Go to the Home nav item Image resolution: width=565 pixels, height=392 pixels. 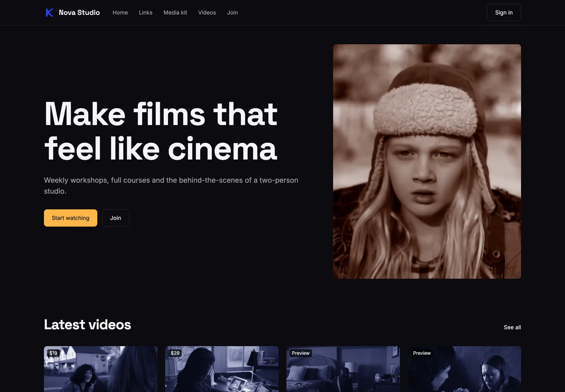pos(120,13)
